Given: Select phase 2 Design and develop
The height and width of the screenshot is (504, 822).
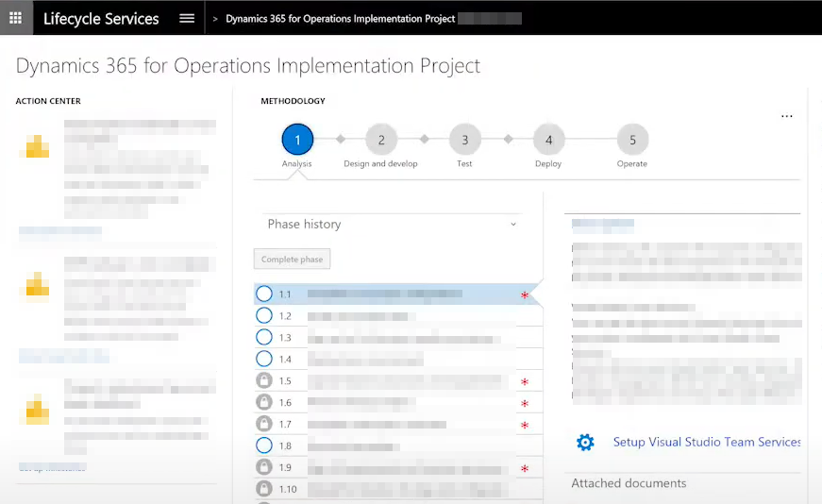Looking at the screenshot, I should coord(381,140).
